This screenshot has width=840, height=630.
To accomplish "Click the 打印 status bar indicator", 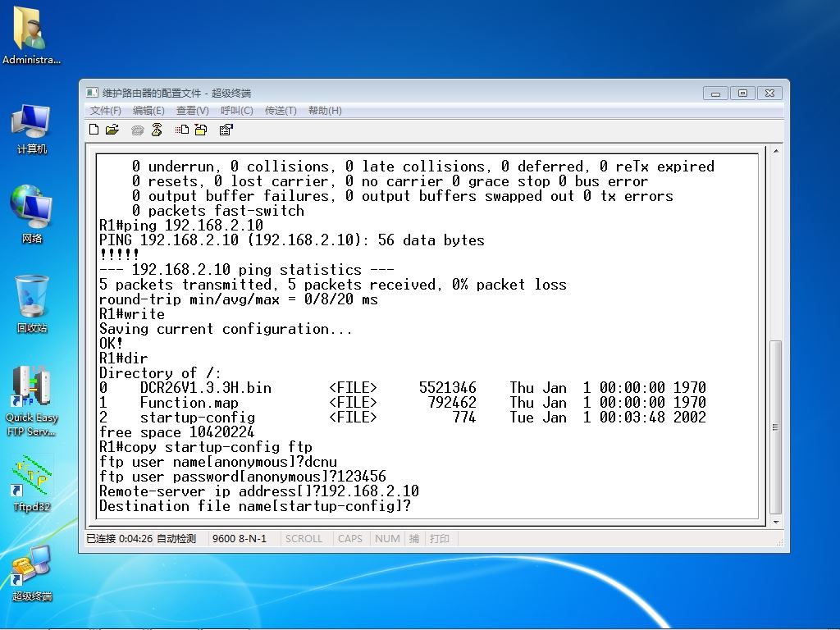I will tap(440, 538).
